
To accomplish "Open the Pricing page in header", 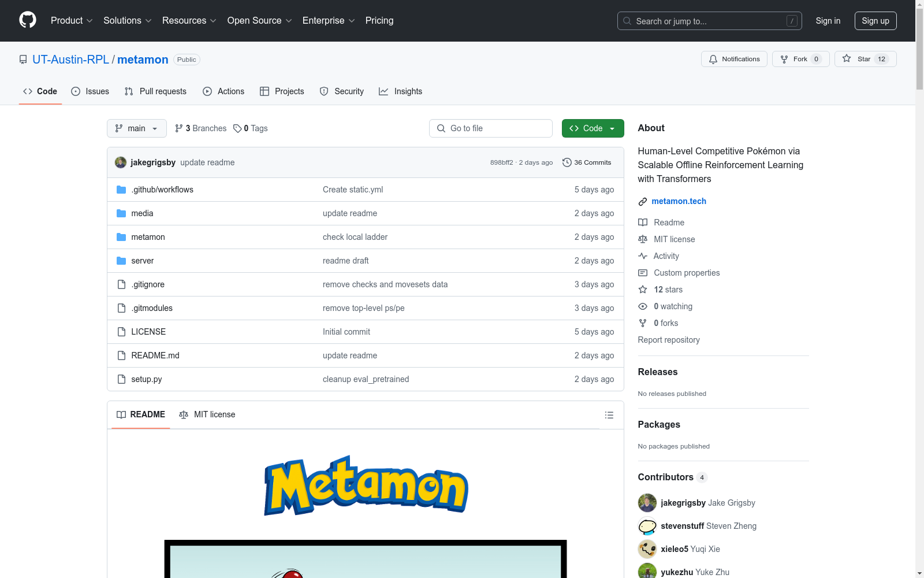I will tap(379, 21).
